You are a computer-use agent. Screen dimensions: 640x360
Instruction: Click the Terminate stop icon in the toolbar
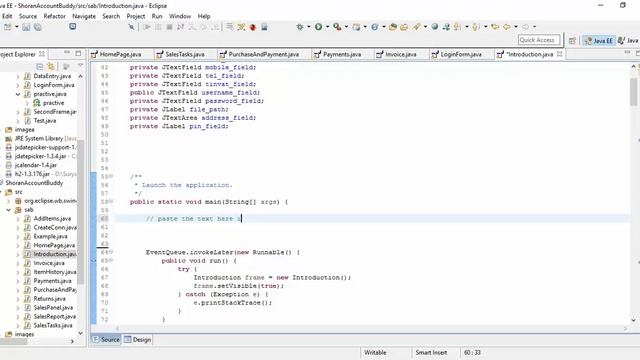click(x=169, y=27)
